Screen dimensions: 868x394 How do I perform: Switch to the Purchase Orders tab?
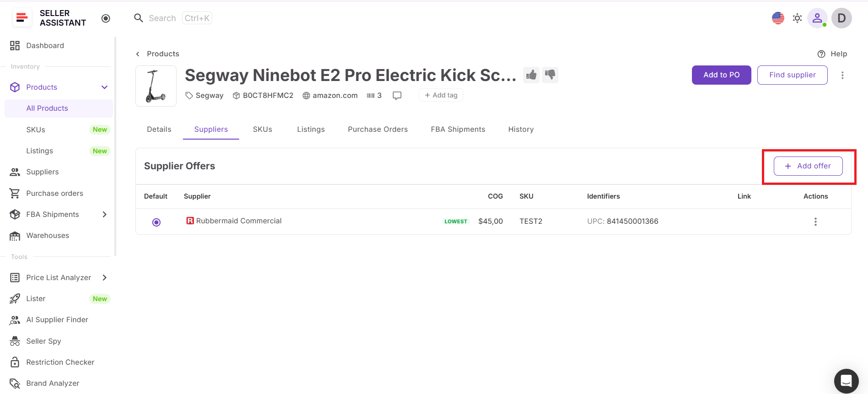click(378, 130)
